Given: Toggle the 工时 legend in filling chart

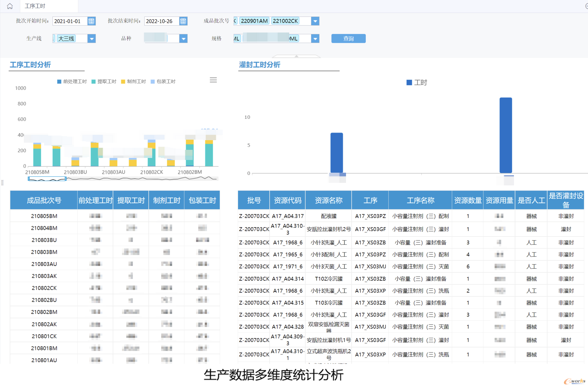Looking at the screenshot, I should [417, 83].
